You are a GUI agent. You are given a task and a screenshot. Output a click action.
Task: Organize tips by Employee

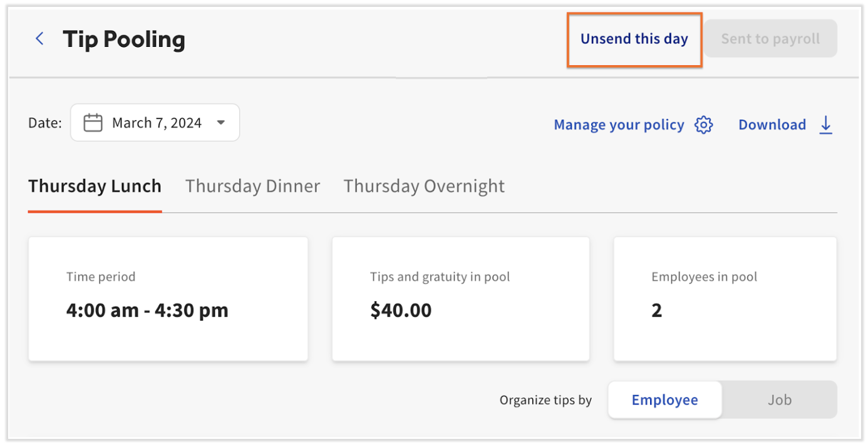coord(664,400)
